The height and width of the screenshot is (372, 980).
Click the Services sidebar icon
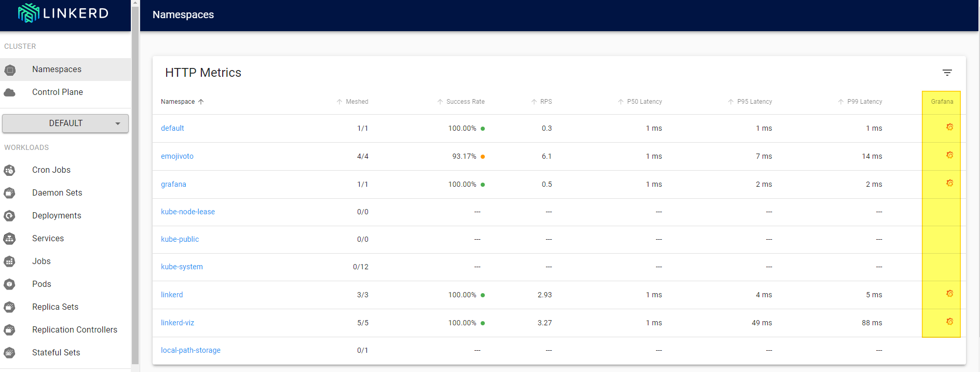pos(10,239)
